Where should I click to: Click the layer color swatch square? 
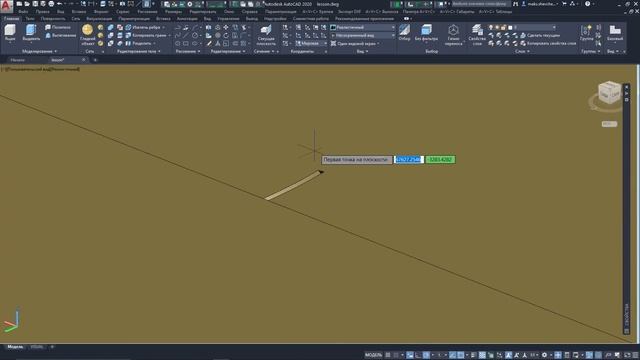510,27
